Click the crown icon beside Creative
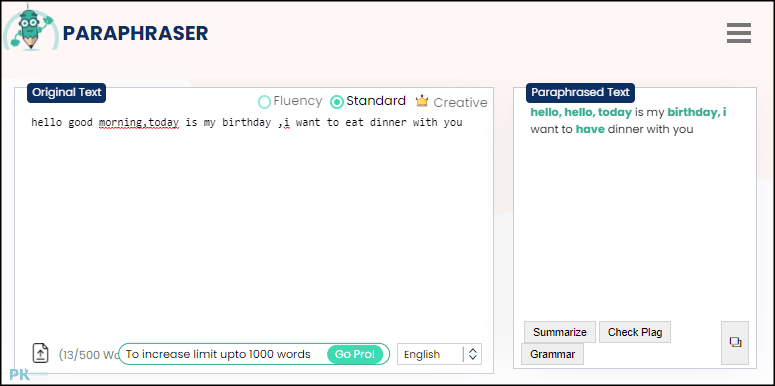Image resolution: width=775 pixels, height=386 pixels. tap(422, 101)
